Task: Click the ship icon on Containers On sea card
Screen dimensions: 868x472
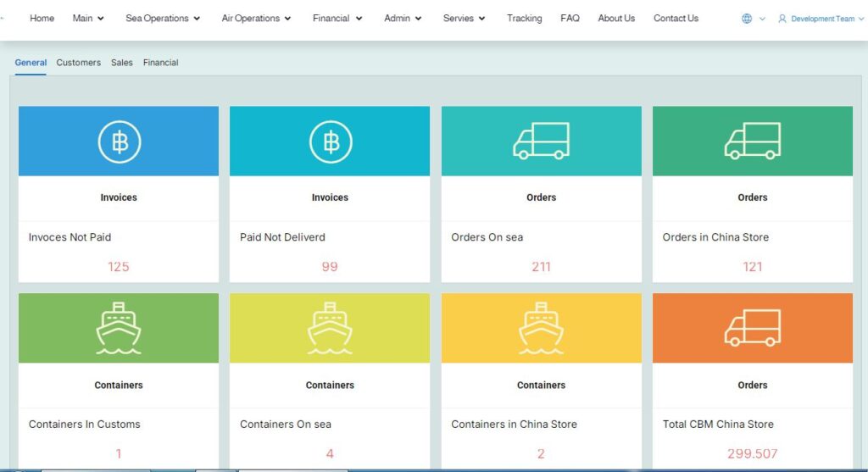Action: coord(330,328)
